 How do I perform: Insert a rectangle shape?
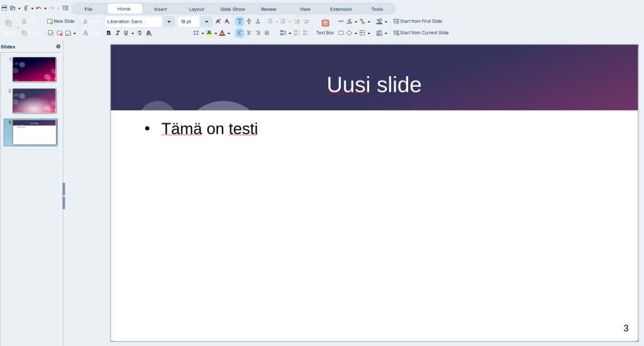tap(340, 33)
